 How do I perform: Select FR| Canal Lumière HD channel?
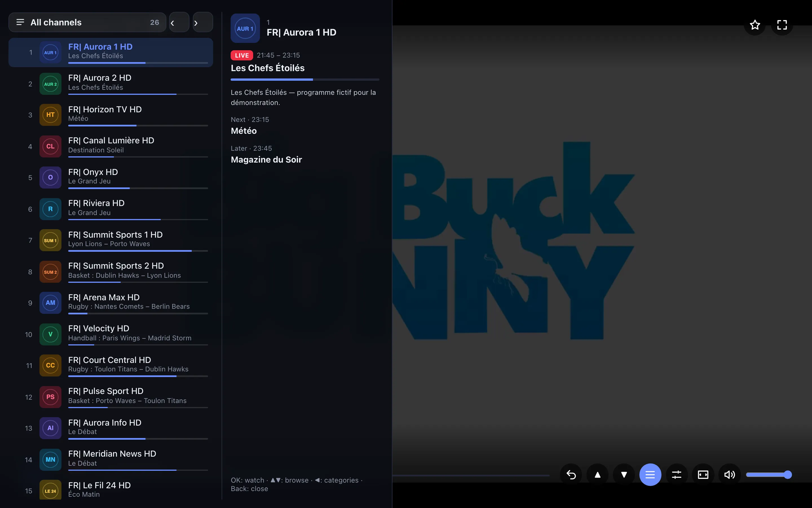pos(111,146)
